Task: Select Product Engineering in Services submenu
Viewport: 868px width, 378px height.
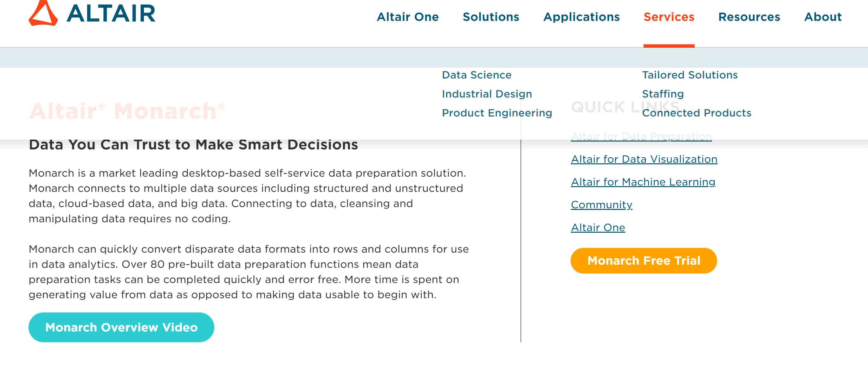Action: tap(497, 113)
